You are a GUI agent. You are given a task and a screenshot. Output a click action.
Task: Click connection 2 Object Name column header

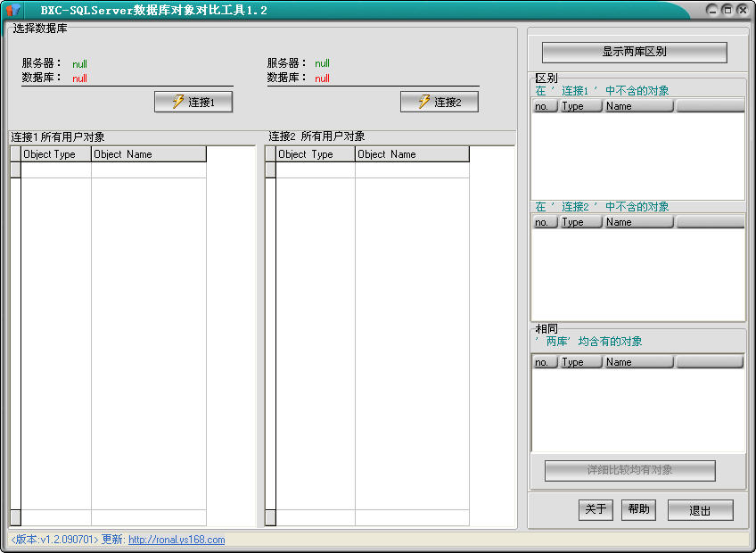click(411, 154)
